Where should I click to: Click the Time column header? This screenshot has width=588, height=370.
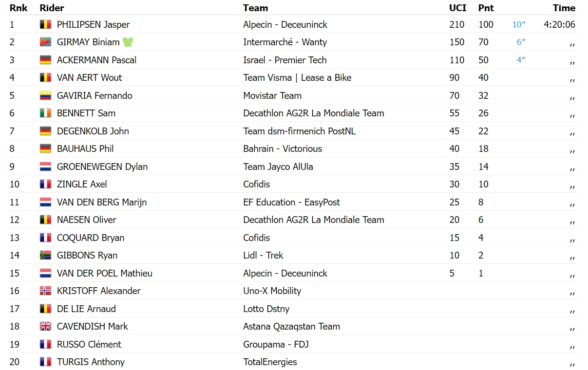(564, 8)
